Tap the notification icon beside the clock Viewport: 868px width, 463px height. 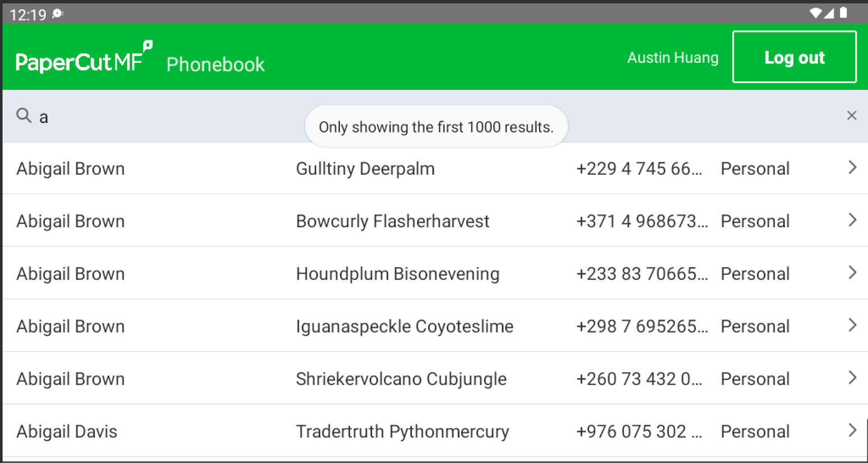click(57, 13)
